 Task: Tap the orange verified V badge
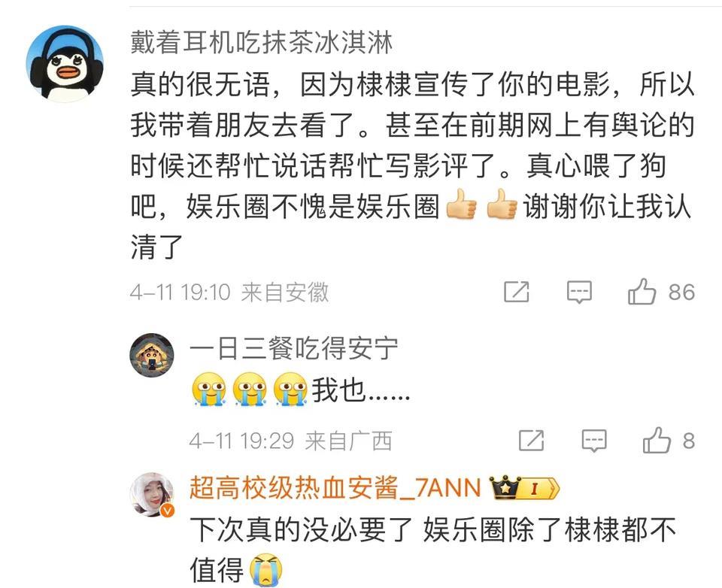[168, 511]
